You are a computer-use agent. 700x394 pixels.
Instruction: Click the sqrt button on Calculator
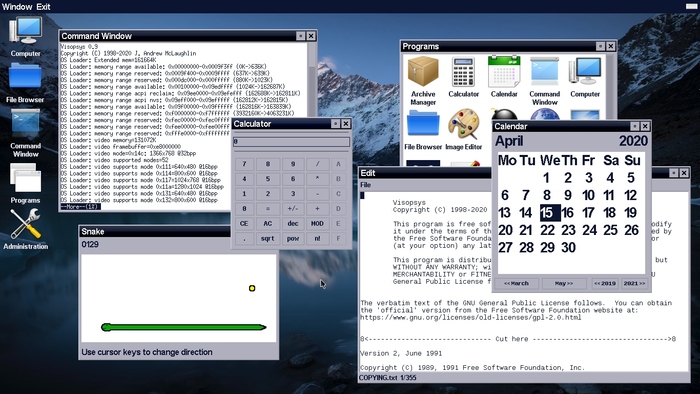point(268,239)
